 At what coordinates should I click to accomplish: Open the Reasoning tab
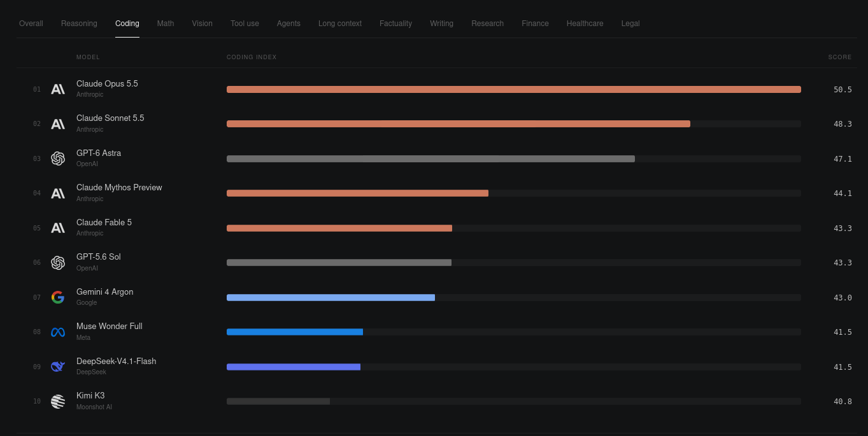[x=79, y=24]
